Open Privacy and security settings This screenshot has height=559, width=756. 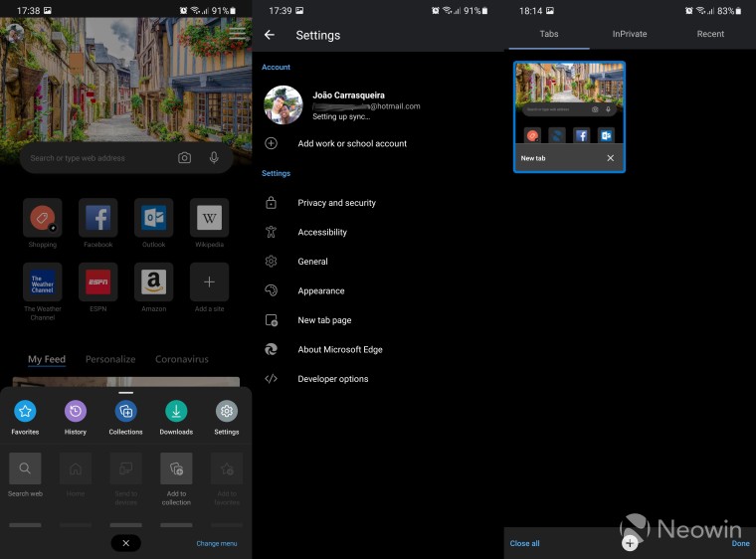(378, 203)
